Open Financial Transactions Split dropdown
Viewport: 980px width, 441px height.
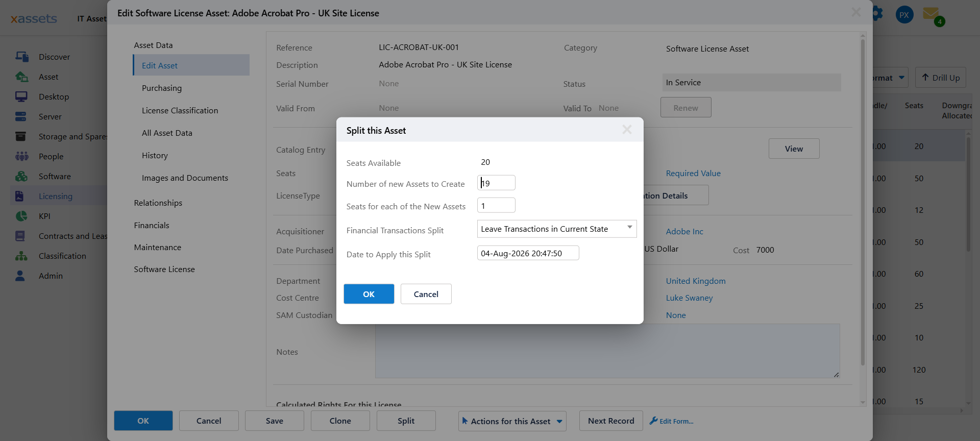556,229
